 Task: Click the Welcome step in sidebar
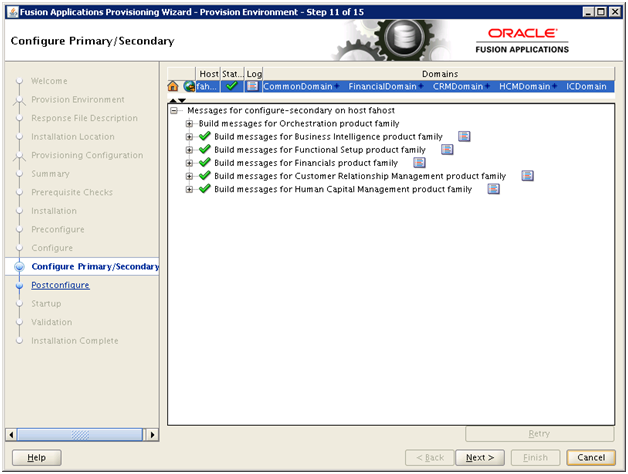click(x=49, y=81)
